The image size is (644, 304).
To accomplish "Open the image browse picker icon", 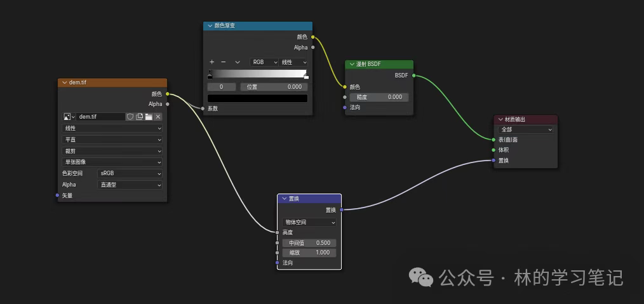I will 69,117.
